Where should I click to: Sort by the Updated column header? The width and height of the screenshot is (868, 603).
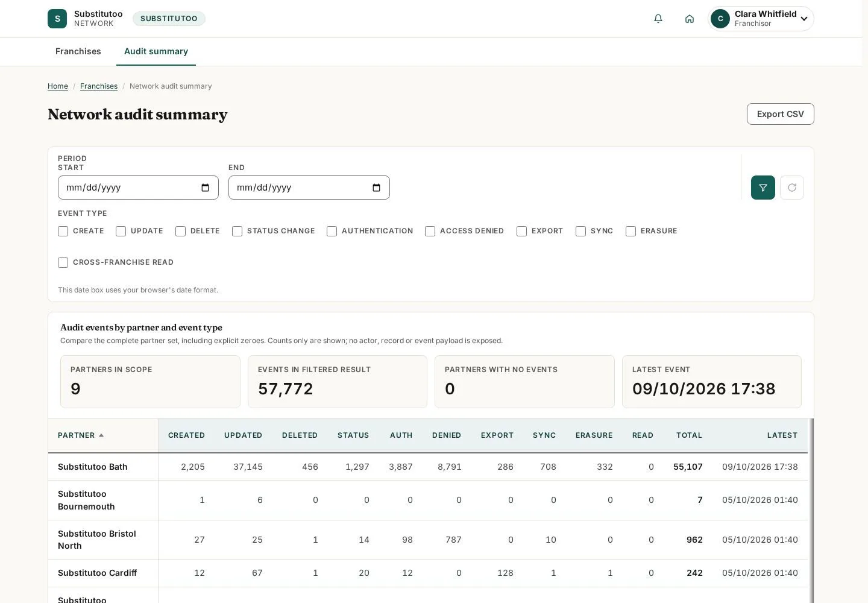(243, 435)
